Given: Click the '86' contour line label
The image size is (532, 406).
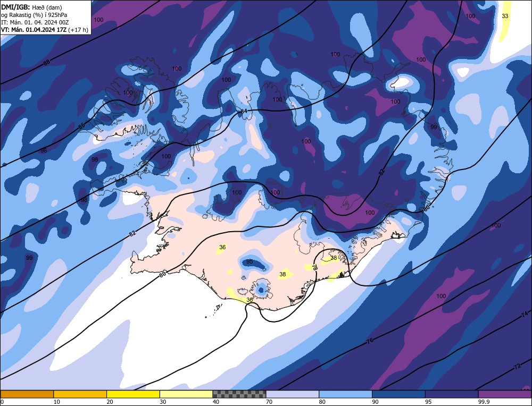Looking at the screenshot, I should [81, 126].
